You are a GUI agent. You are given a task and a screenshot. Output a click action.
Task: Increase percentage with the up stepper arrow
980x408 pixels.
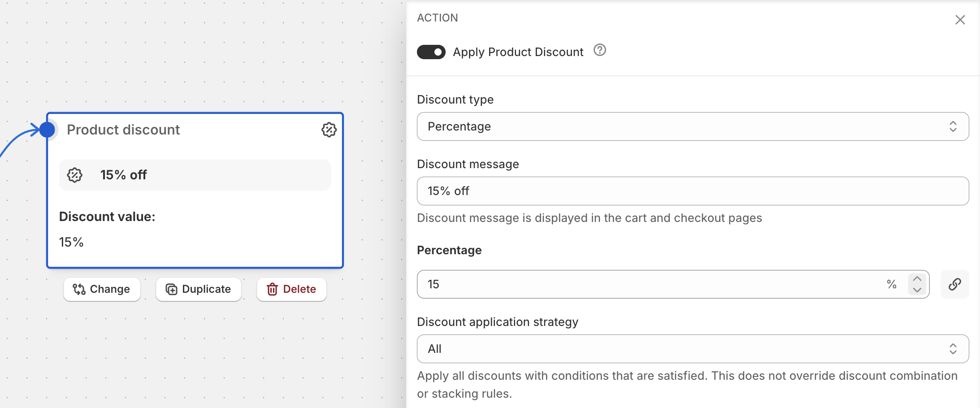917,279
